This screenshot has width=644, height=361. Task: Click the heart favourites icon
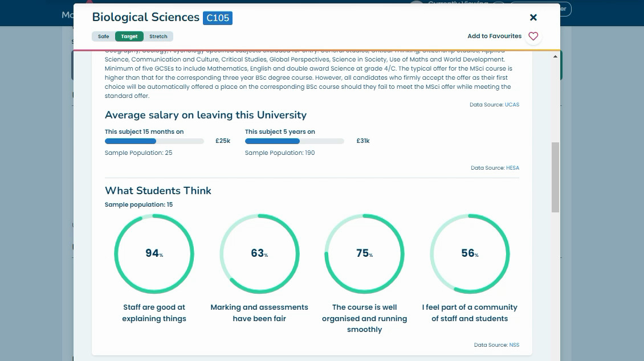(x=533, y=36)
